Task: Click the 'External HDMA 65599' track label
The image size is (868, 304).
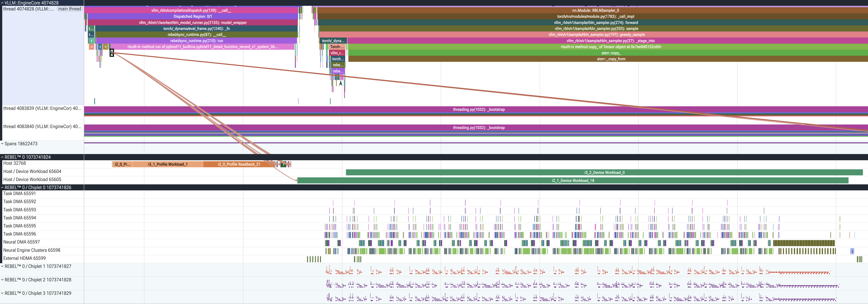Action: [x=24, y=259]
